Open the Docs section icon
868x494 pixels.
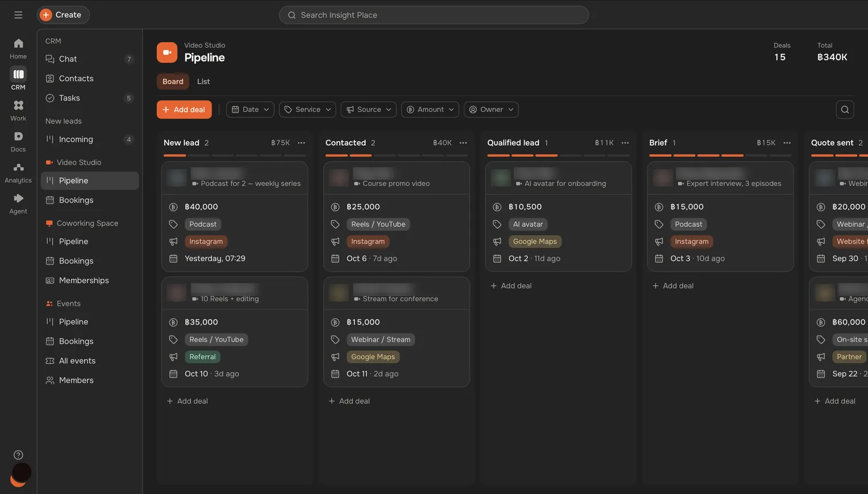[x=18, y=141]
